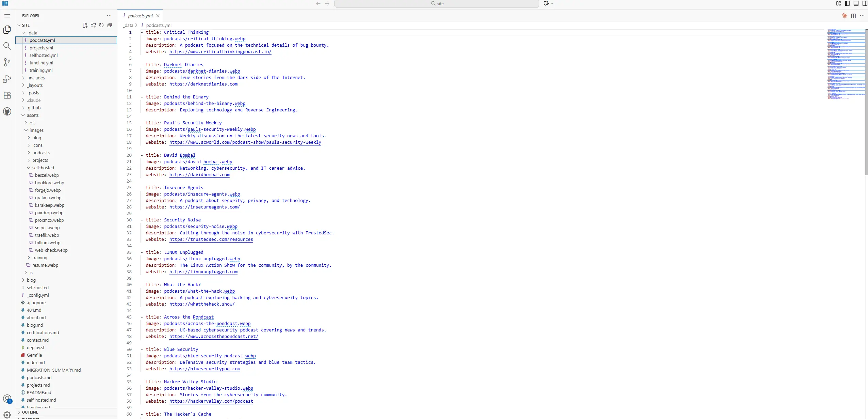
Task: Go back with the navigation arrow
Action: (x=318, y=3)
